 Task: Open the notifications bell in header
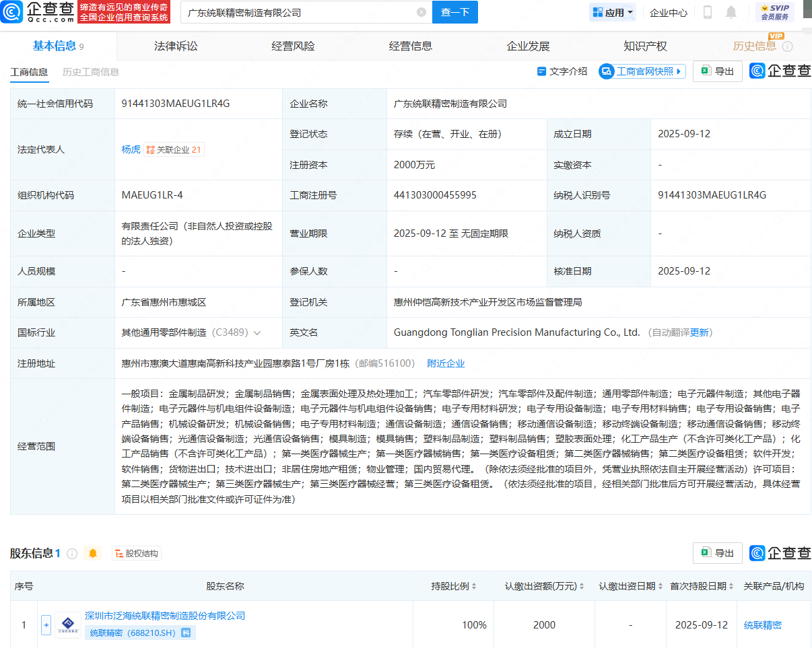731,12
